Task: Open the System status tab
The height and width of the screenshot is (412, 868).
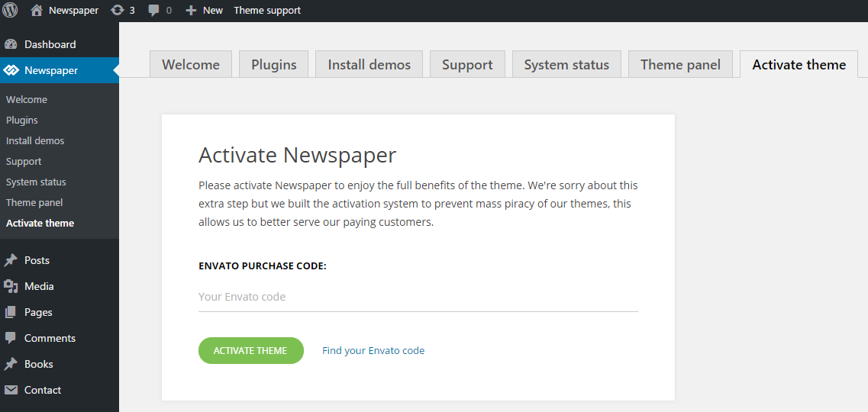Action: pos(566,65)
